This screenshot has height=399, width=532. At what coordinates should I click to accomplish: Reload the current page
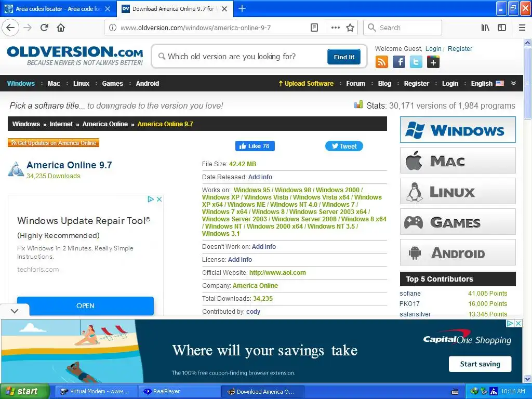tap(44, 28)
